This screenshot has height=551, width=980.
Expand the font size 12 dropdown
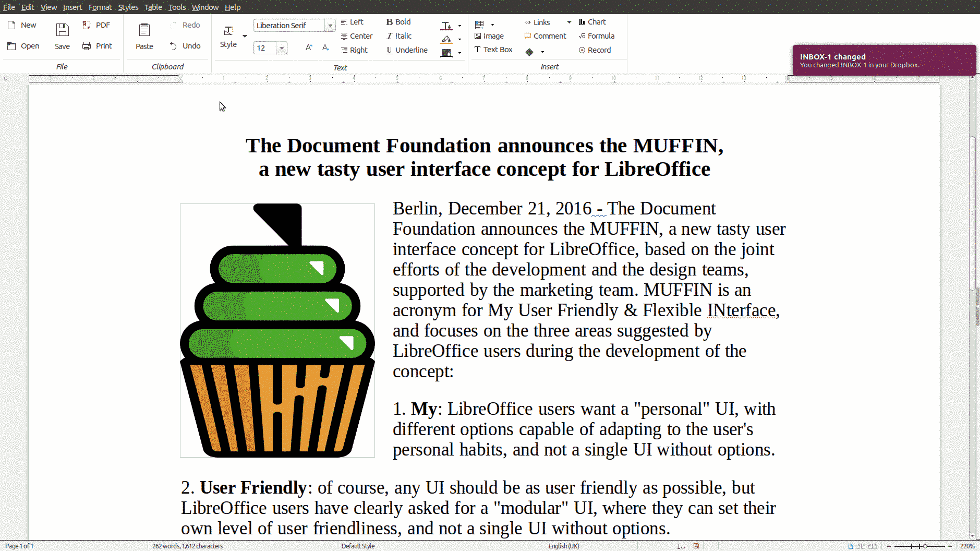click(x=282, y=48)
